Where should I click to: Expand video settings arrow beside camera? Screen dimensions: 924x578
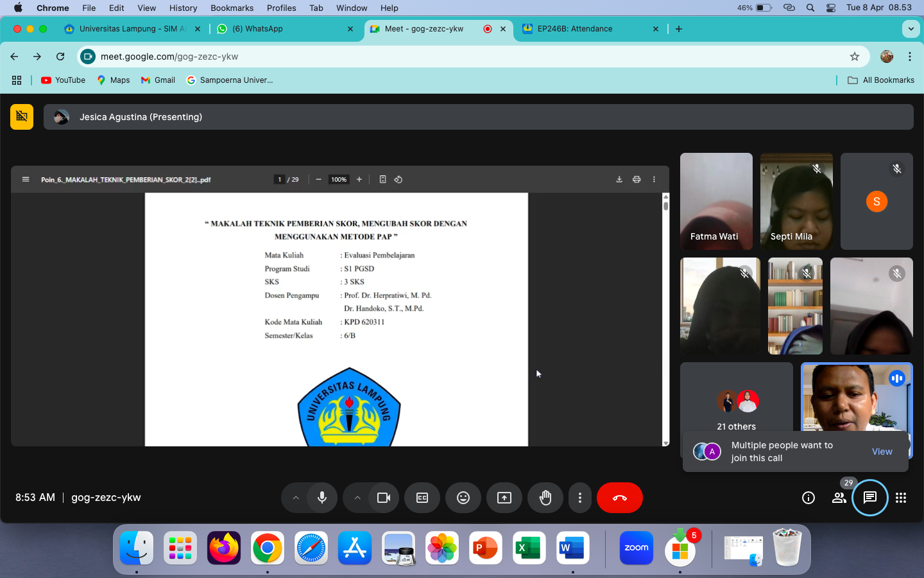pyautogui.click(x=357, y=498)
